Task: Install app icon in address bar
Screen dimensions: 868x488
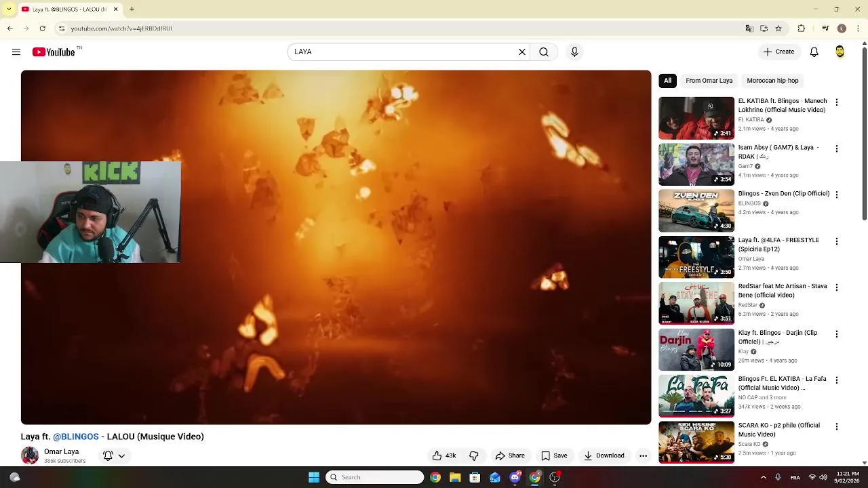Action: click(x=764, y=28)
